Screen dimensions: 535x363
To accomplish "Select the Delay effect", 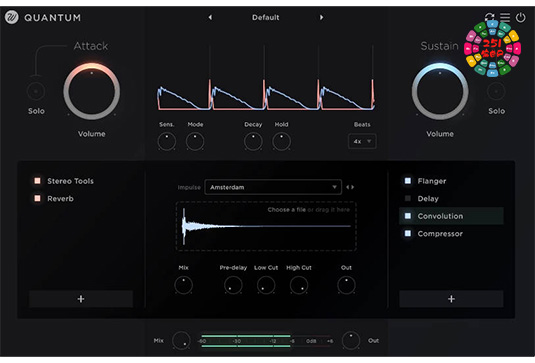I will [x=428, y=199].
